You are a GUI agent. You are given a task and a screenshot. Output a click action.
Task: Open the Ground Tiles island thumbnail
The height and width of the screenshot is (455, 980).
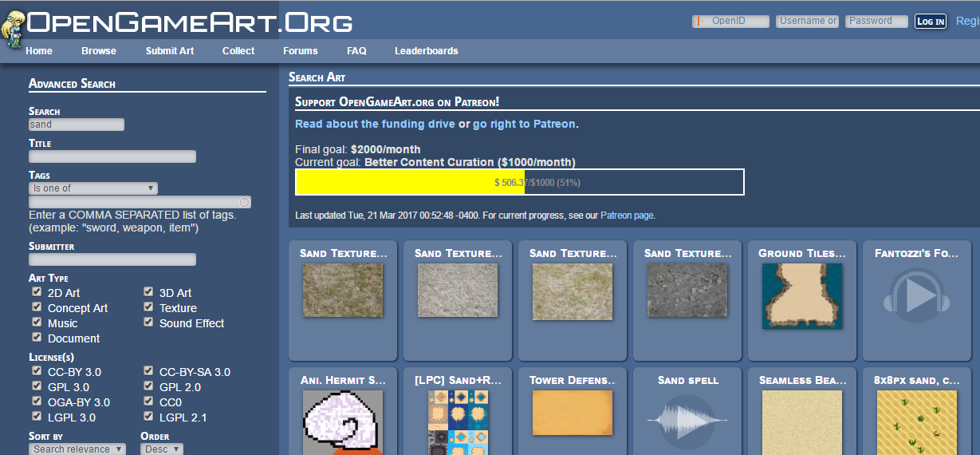pos(802,296)
